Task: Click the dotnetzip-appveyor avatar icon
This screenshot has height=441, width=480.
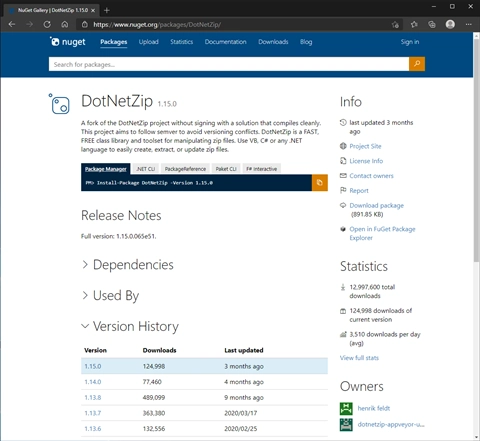Action: (x=346, y=424)
